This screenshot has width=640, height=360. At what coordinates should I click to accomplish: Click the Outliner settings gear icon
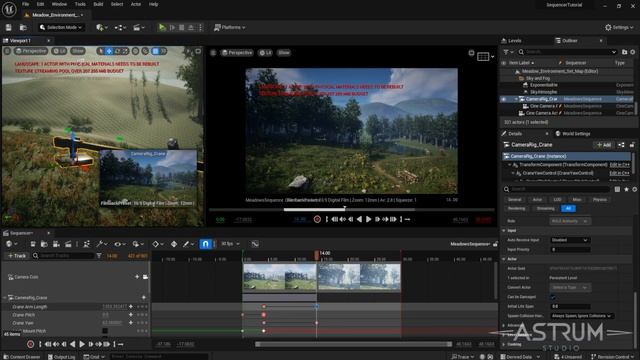(x=633, y=52)
